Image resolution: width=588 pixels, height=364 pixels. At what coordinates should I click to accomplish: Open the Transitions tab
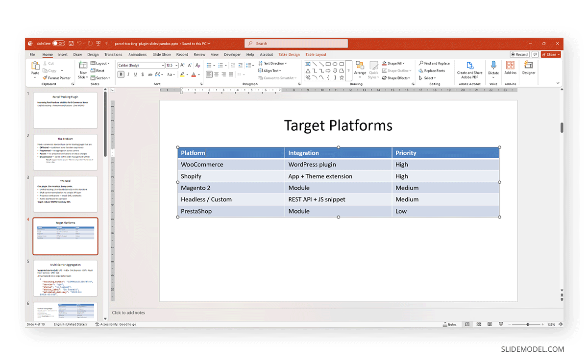click(113, 55)
